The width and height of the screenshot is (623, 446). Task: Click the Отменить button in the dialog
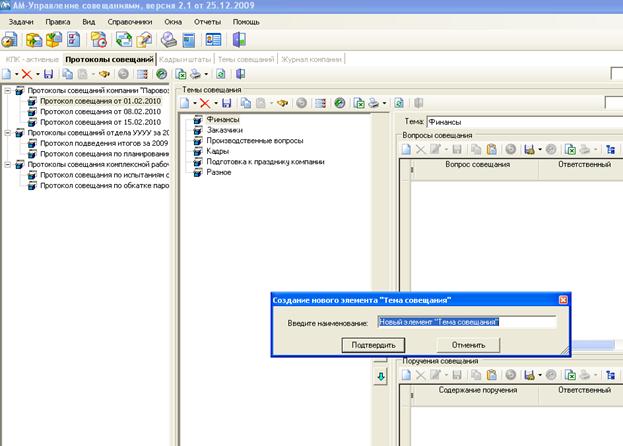pos(467,345)
